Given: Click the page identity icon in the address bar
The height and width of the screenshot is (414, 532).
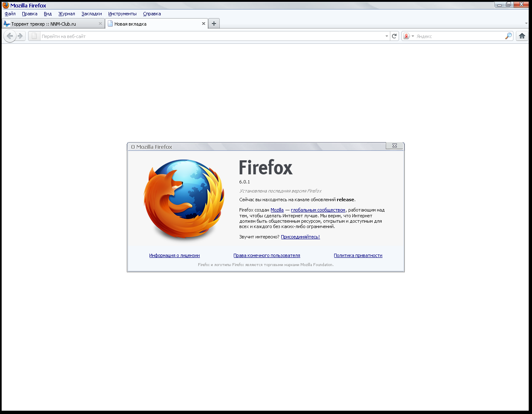Looking at the screenshot, I should coord(34,36).
